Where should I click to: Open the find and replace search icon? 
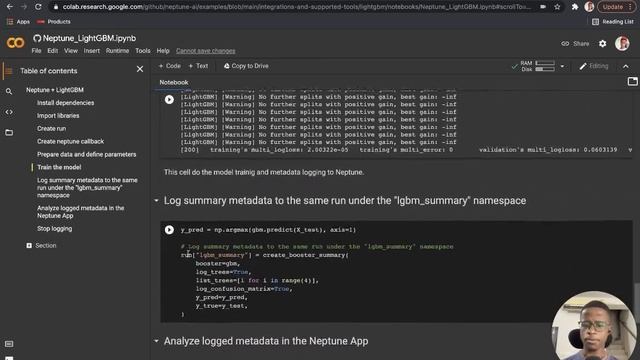coord(9,92)
